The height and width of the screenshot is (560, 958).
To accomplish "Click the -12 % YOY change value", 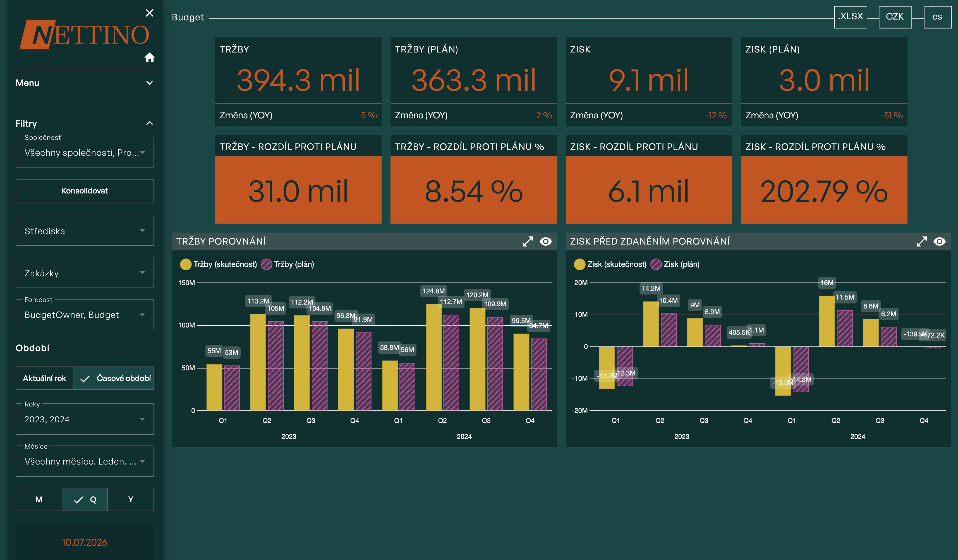I will pyautogui.click(x=716, y=116).
